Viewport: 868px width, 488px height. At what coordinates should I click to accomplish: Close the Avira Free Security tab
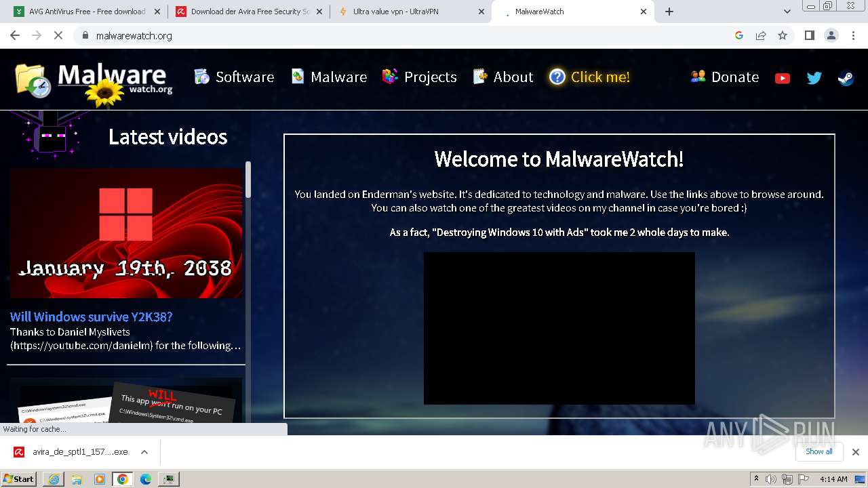pyautogui.click(x=319, y=12)
